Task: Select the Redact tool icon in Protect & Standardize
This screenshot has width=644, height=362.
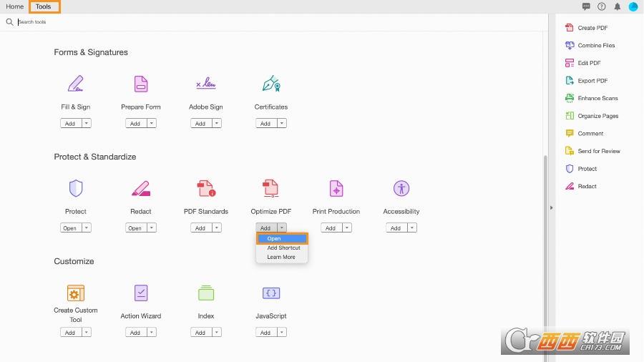Action: click(x=141, y=188)
